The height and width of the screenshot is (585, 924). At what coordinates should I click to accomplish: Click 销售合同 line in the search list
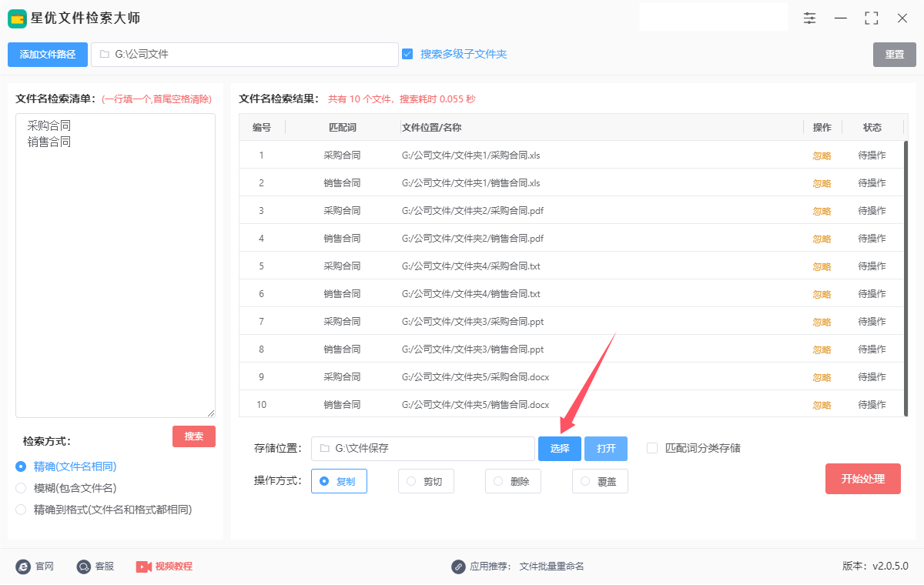[x=49, y=142]
